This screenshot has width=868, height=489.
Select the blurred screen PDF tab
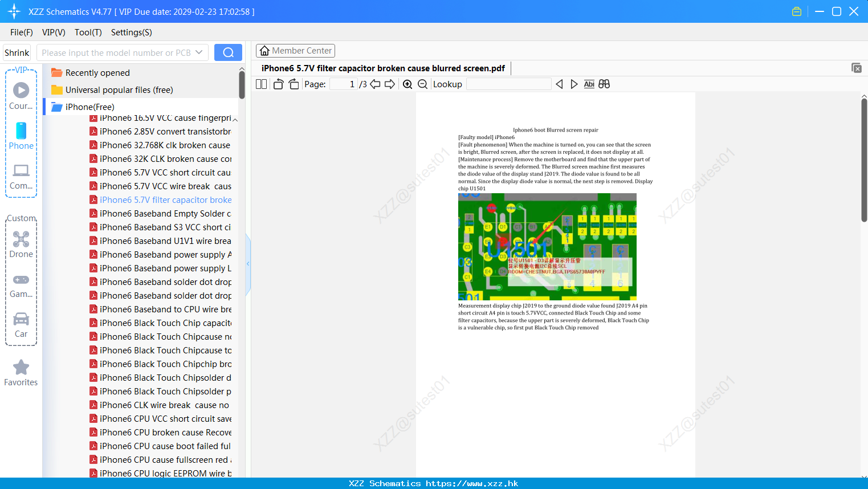[383, 68]
